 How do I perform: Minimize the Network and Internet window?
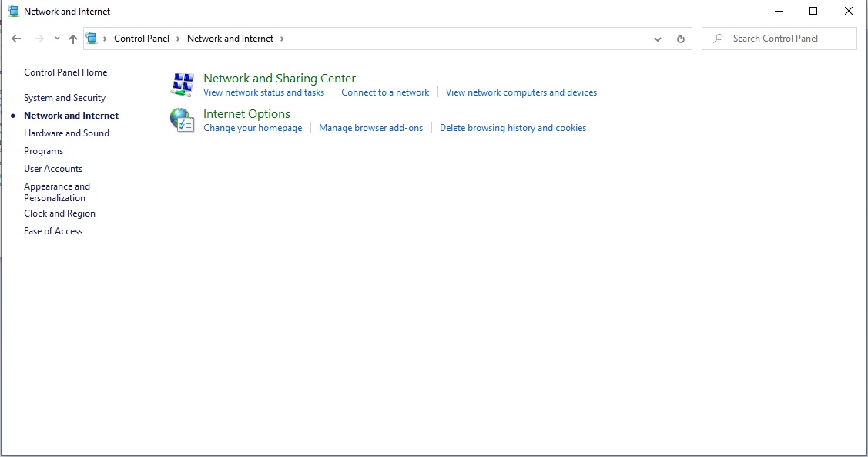click(779, 11)
